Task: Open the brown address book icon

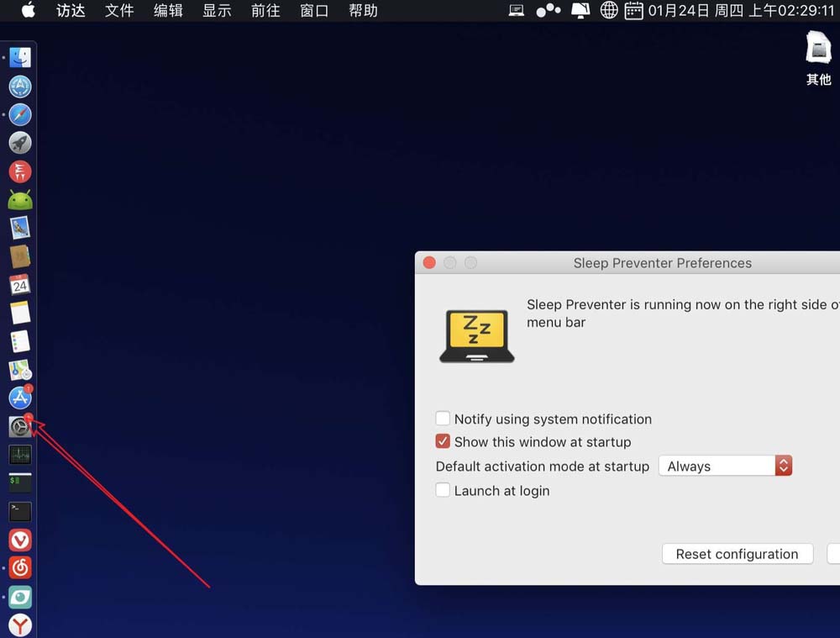Action: 20,256
